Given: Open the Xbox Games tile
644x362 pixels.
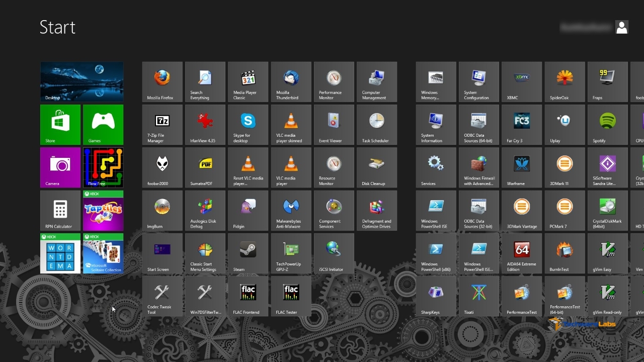Looking at the screenshot, I should pos(103,124).
